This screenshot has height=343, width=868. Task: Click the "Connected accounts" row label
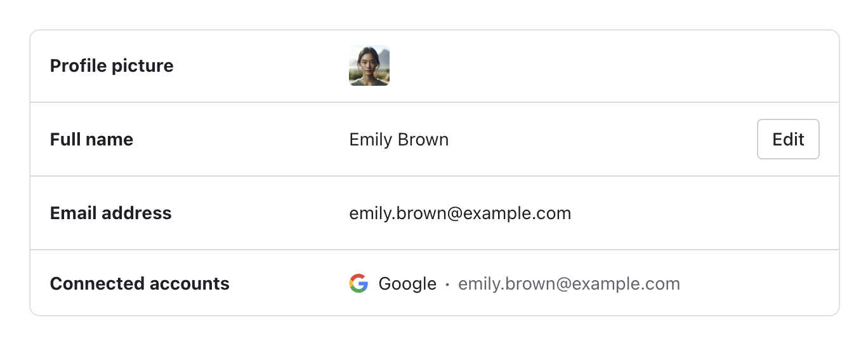pyautogui.click(x=140, y=284)
